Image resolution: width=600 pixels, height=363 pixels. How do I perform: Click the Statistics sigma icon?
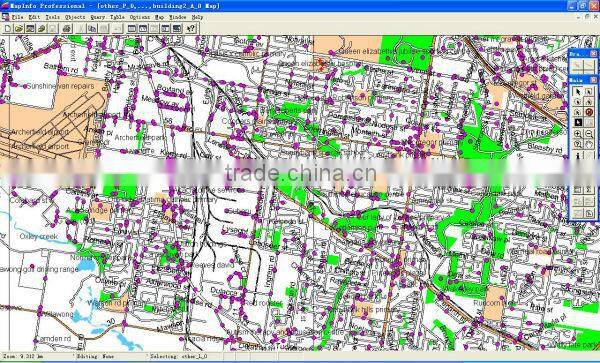point(589,190)
